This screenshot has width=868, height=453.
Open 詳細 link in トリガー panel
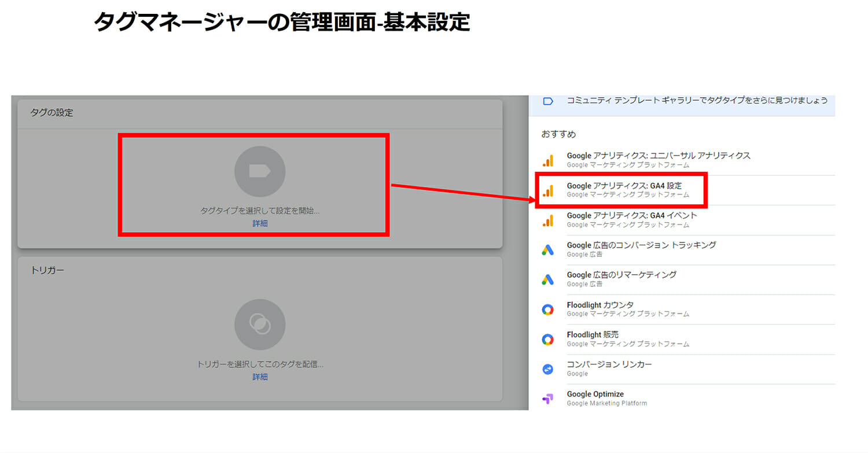[260, 377]
